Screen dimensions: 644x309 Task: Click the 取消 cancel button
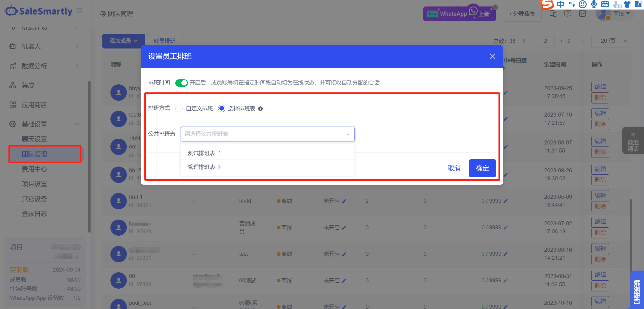tap(454, 168)
